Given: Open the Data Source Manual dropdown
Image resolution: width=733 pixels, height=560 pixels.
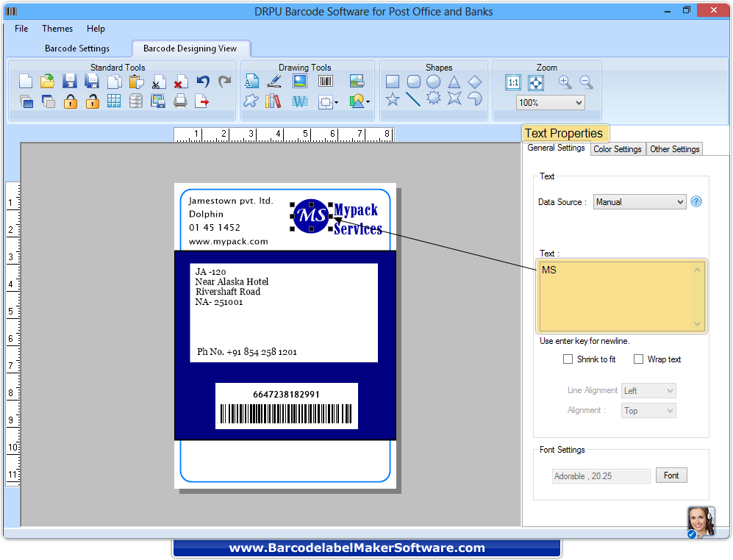Looking at the screenshot, I should click(x=640, y=202).
